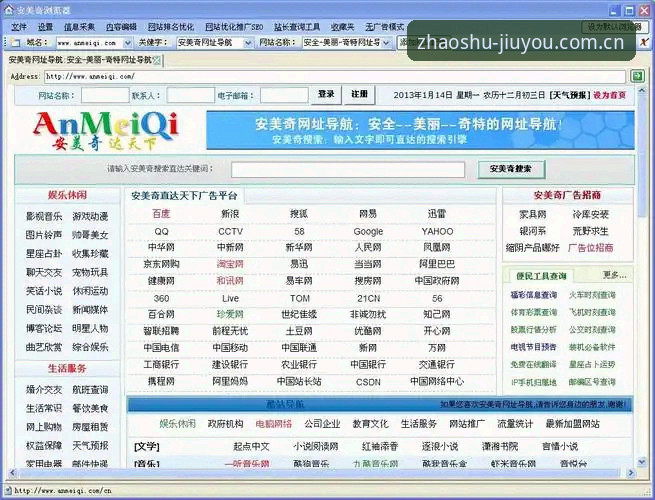The width and height of the screenshot is (655, 500).
Task: Click the 设为首页 link
Action: [609, 95]
